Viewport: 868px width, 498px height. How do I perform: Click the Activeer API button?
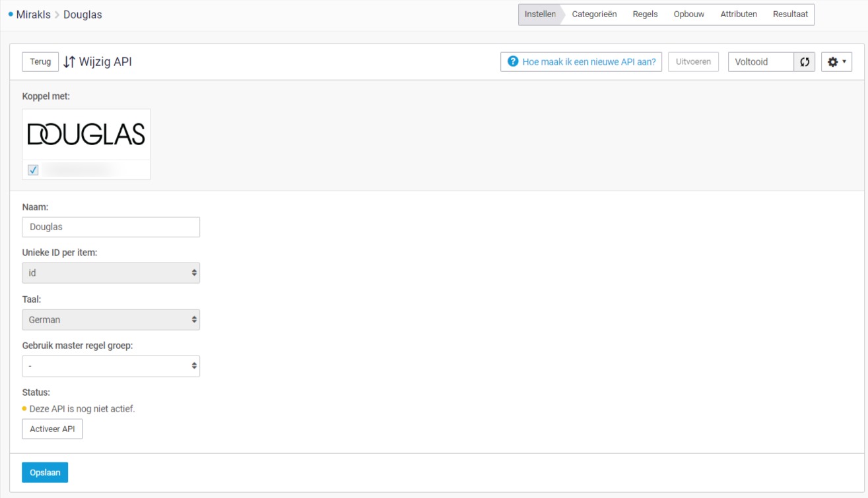(52, 429)
